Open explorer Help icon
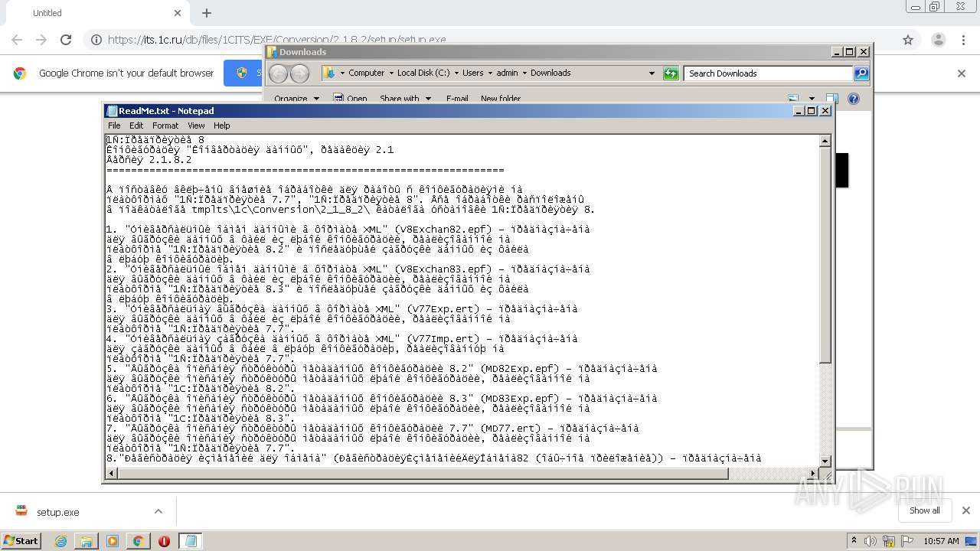The width and height of the screenshot is (980, 551). (x=854, y=99)
